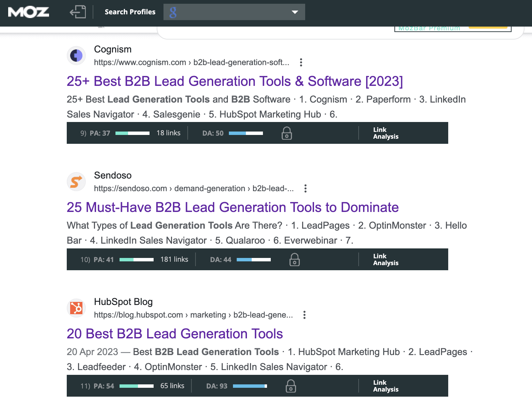Open the three-dot menu beside the HubSpot Blog URL
Image resolution: width=532 pixels, height=413 pixels.
(x=304, y=315)
